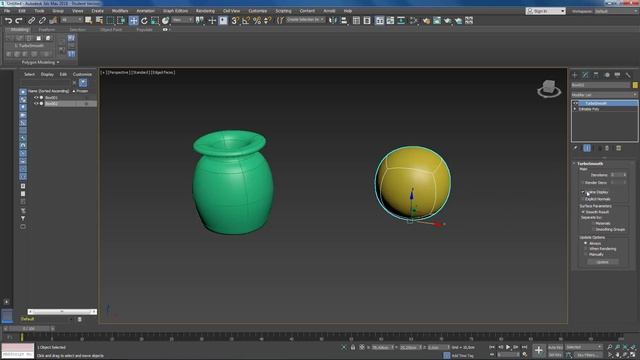Image resolution: width=640 pixels, height=360 pixels.
Task: Click the object color swatch beside name field
Action: pos(635,85)
